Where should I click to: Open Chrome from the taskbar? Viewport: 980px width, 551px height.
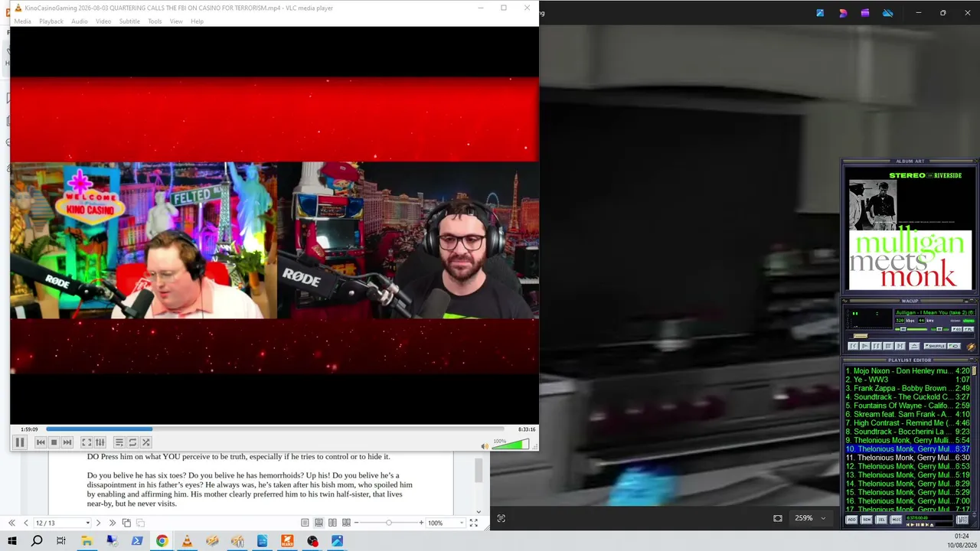(162, 541)
